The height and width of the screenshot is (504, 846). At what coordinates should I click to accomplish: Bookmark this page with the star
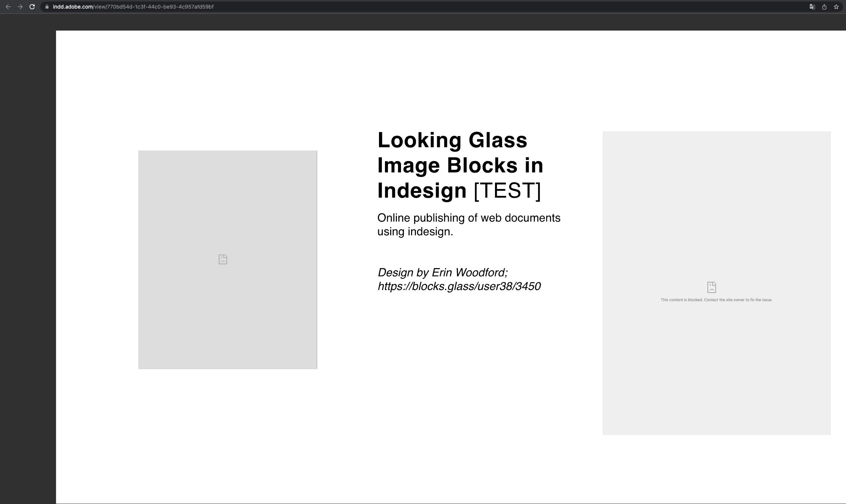click(x=836, y=7)
